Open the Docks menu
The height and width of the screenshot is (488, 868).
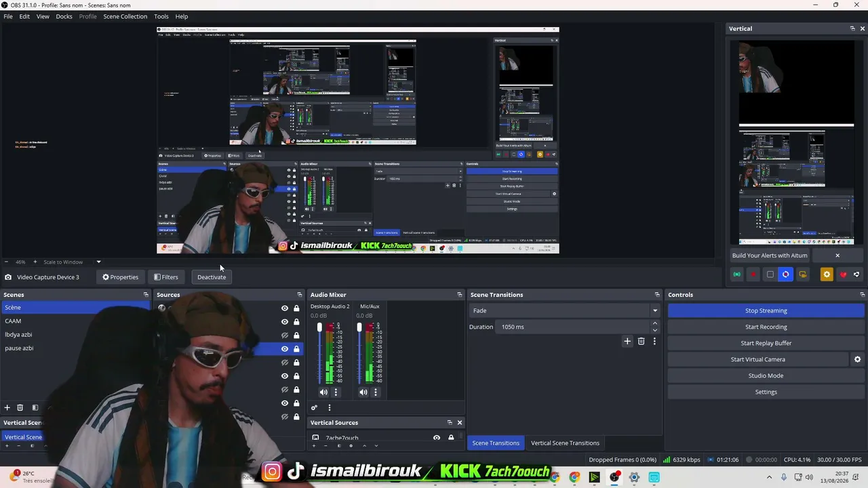coord(64,16)
